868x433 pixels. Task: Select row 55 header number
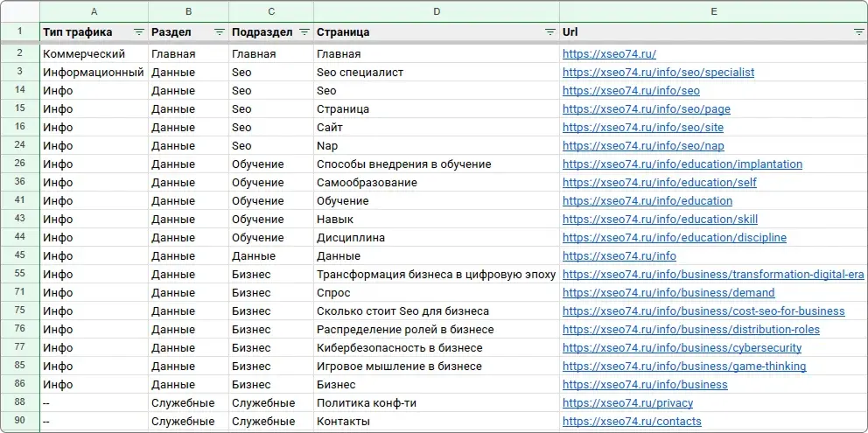20,274
